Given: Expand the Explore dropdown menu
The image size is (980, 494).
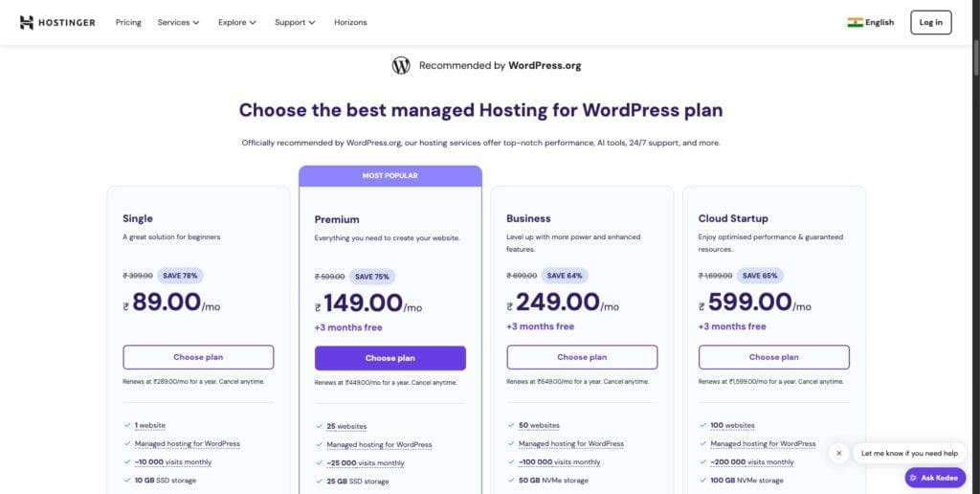Looking at the screenshot, I should 236,22.
